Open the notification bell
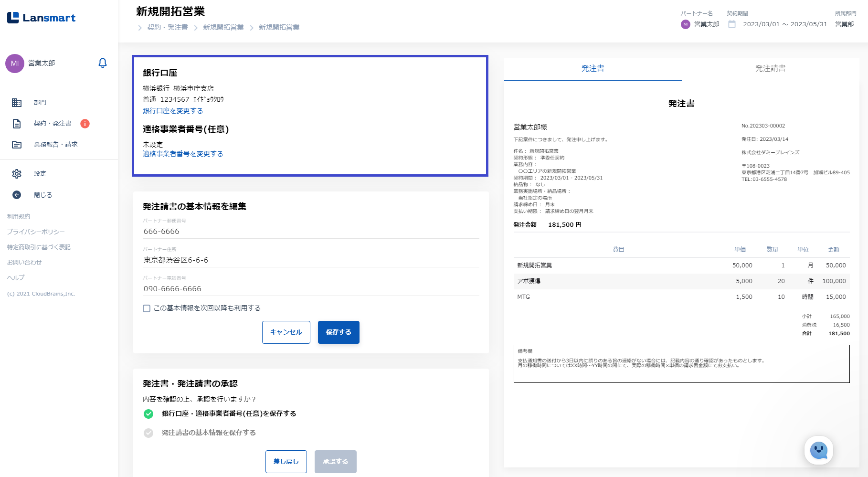868x477 pixels. pos(103,63)
